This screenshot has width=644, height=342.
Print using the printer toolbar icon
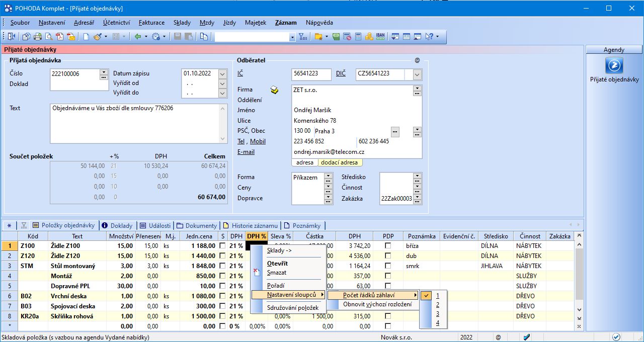(x=38, y=36)
